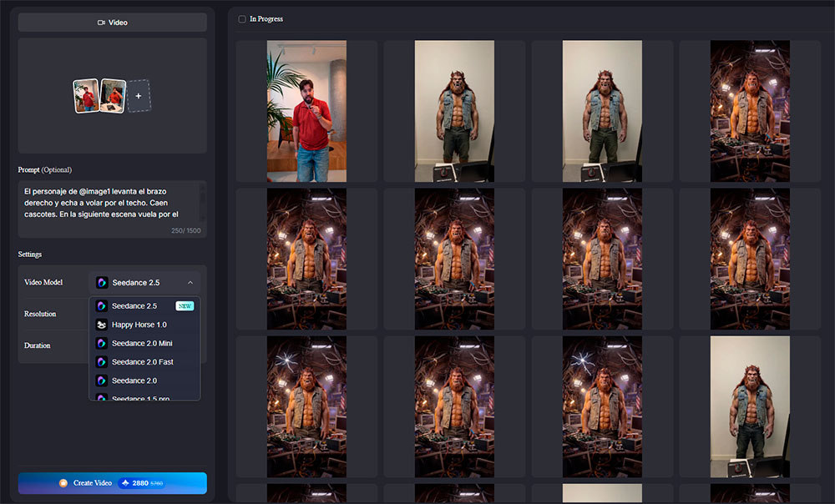This screenshot has height=504, width=835.
Task: Collapse the Video Model dropdown using its chevron
Action: tap(190, 283)
